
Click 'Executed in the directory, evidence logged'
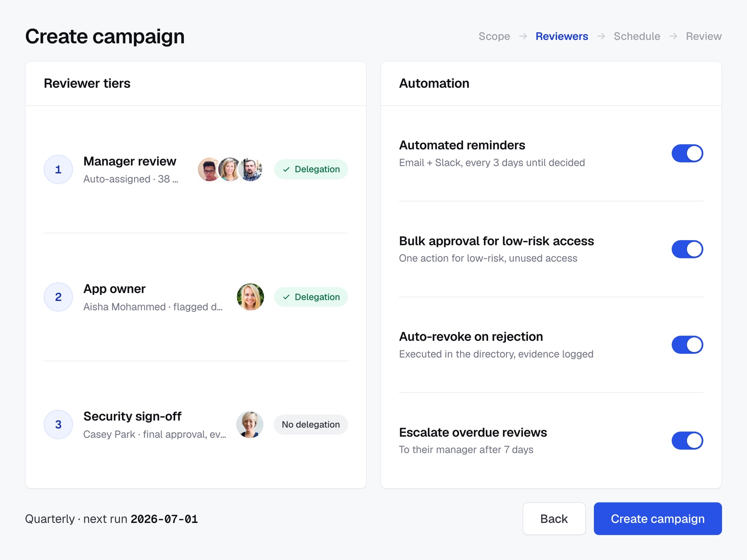tap(496, 354)
